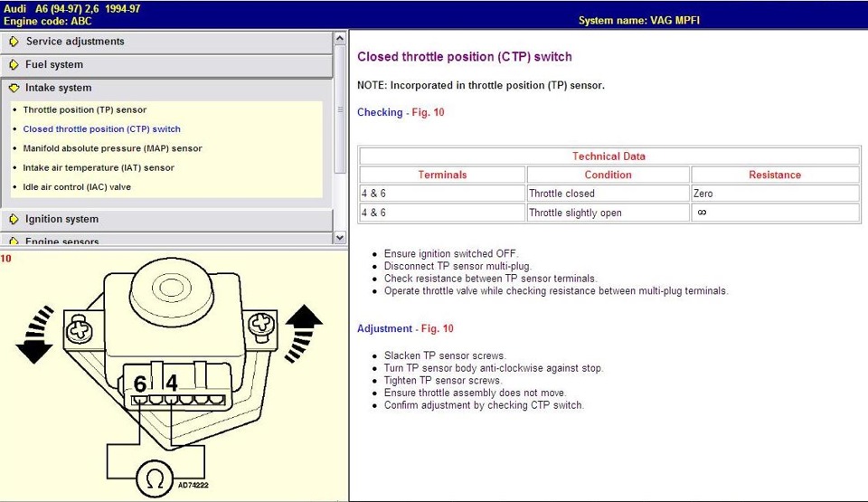868x502 pixels.
Task: Click the 'Zero' resistance cell
Action: click(x=775, y=194)
